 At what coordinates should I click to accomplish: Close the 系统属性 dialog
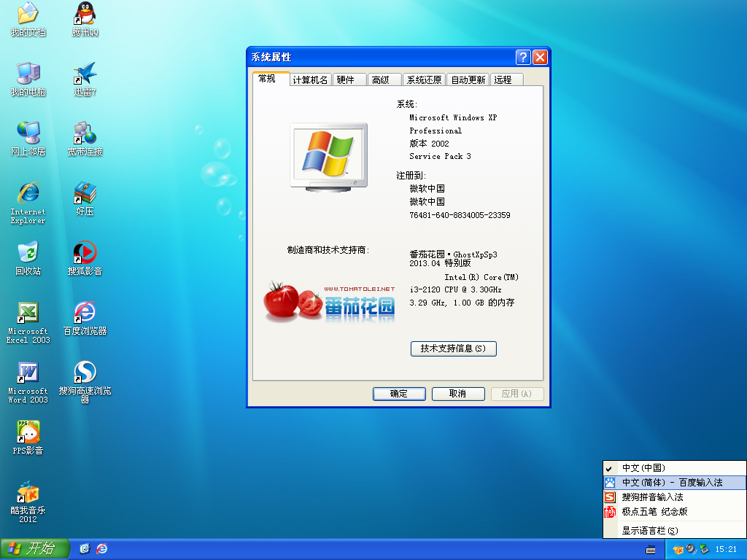click(x=540, y=57)
